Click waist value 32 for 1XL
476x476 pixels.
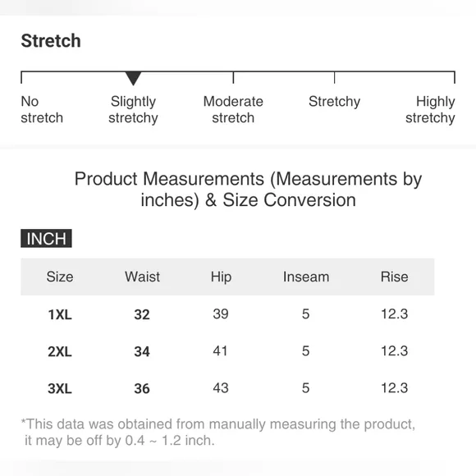coord(142,314)
